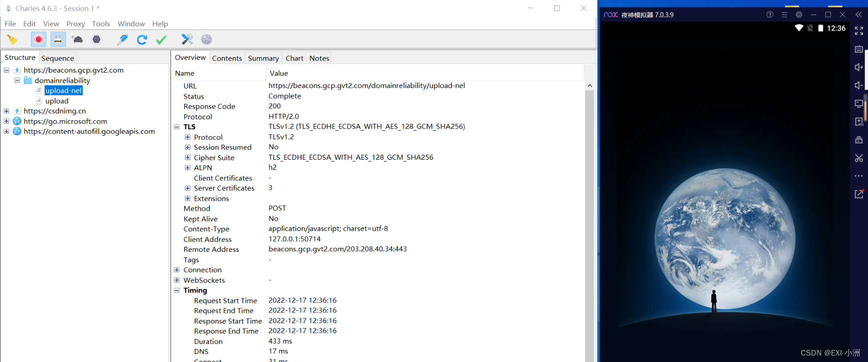The image size is (868, 362).
Task: Expand the WebSockets section
Action: [x=177, y=280]
